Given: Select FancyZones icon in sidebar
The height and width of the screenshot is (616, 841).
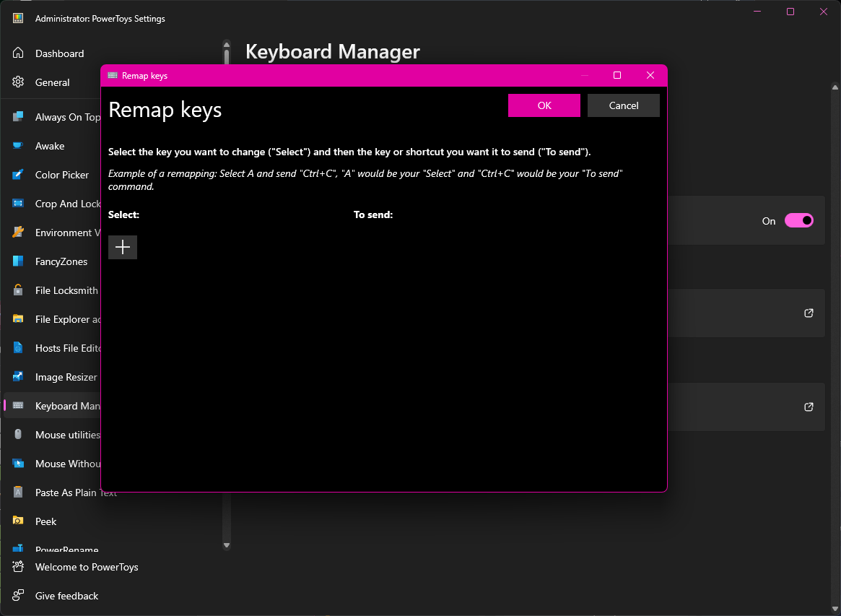Looking at the screenshot, I should pyautogui.click(x=18, y=261).
